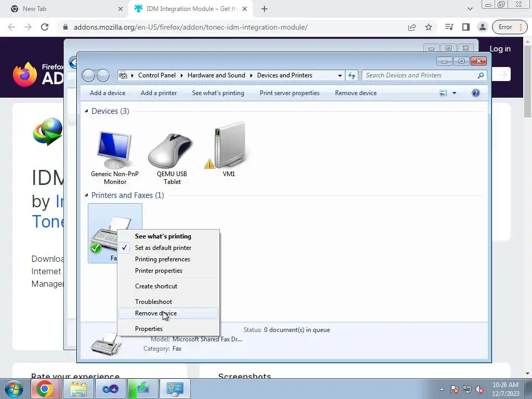The width and height of the screenshot is (532, 399).
Task: Toggle Set as default printer menu item
Action: (x=168, y=248)
